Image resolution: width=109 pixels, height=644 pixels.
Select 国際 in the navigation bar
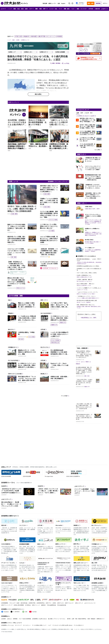(x=36, y=9)
